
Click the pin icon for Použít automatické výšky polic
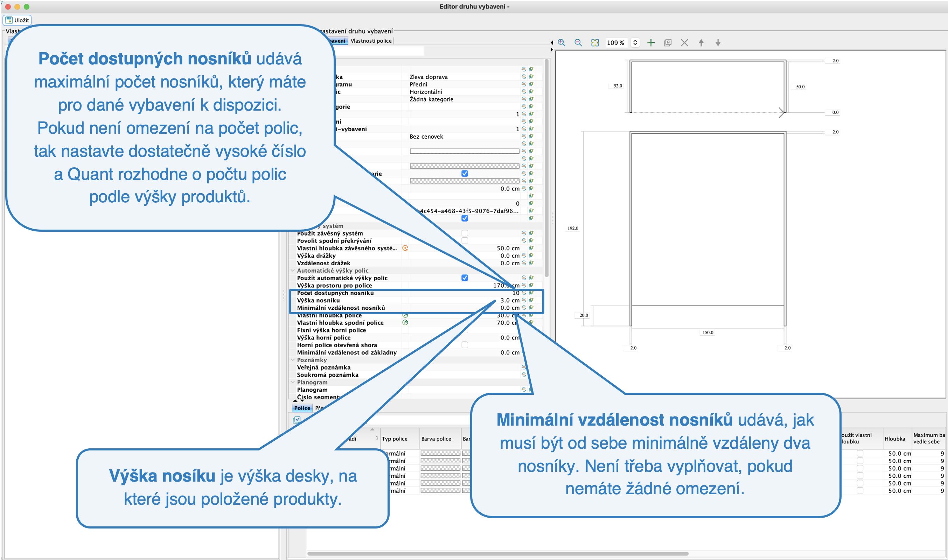click(x=531, y=278)
